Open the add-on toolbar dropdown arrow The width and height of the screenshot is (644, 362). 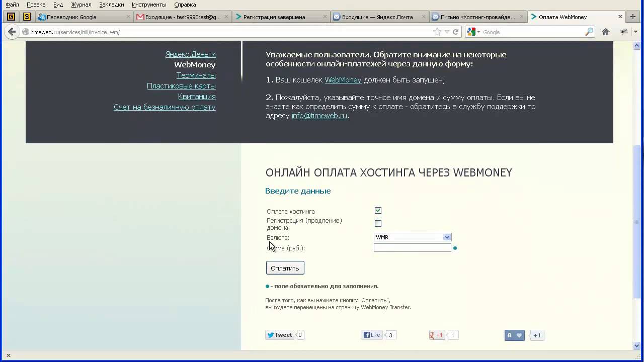636,32
